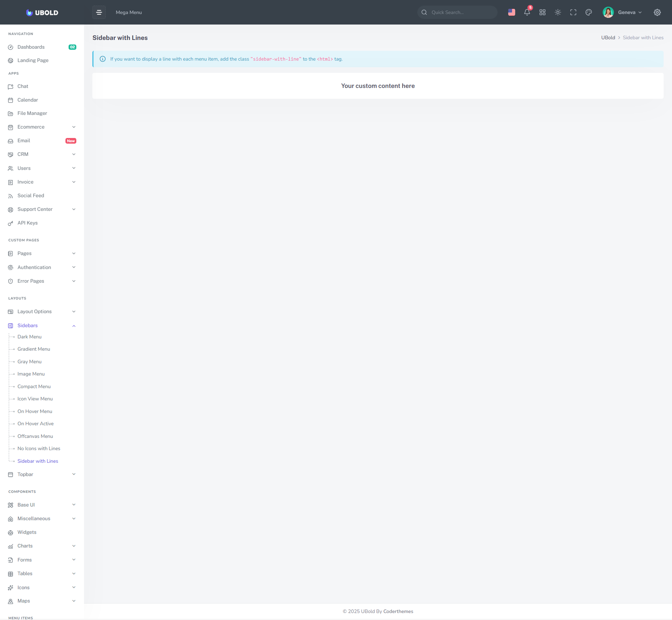Click the Charts sidebar icon
Image resolution: width=672 pixels, height=620 pixels.
[10, 546]
